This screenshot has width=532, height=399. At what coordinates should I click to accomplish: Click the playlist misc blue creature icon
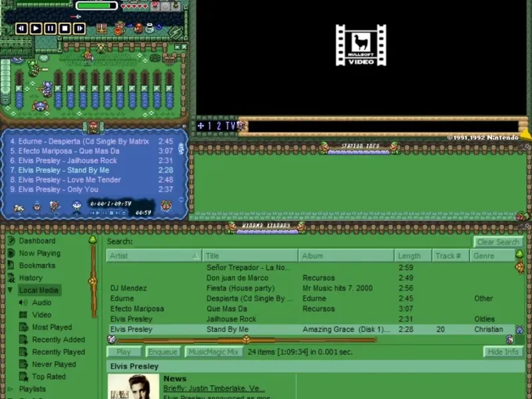coord(76,206)
